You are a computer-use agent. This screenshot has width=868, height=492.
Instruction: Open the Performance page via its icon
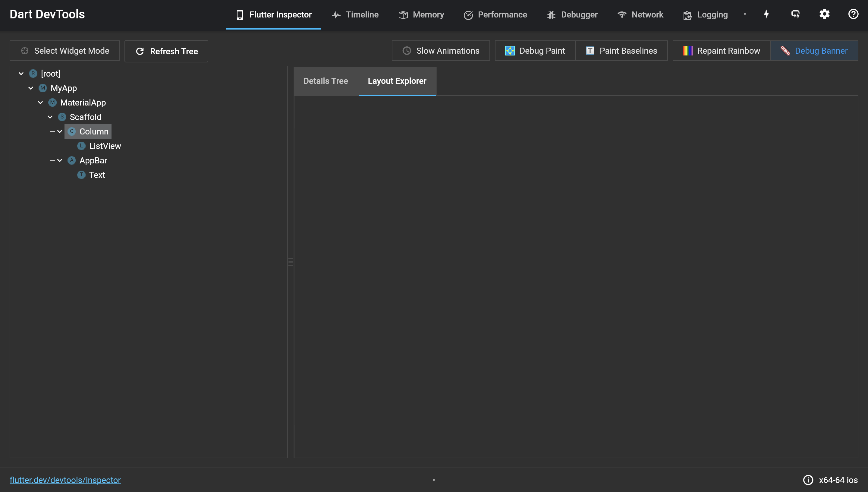(x=468, y=14)
